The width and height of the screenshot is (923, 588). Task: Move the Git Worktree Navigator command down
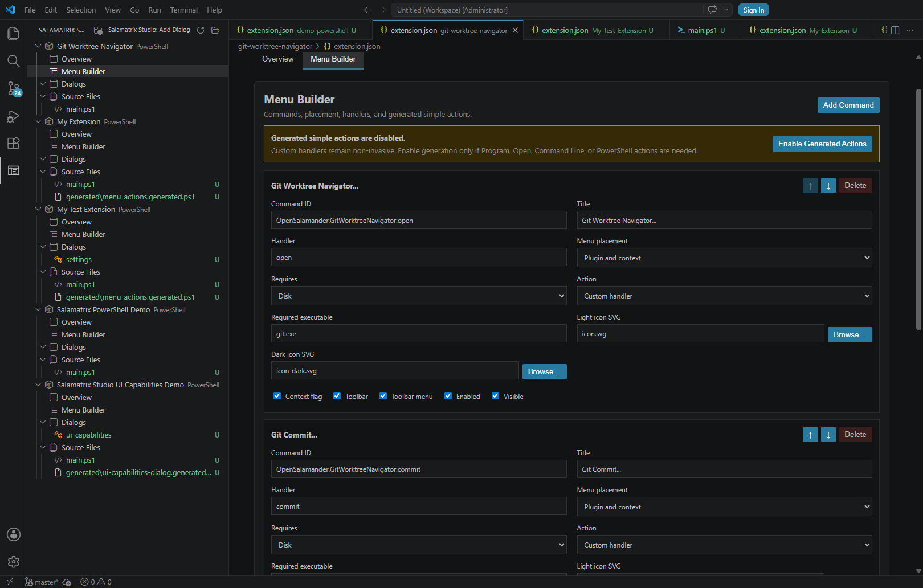(828, 186)
